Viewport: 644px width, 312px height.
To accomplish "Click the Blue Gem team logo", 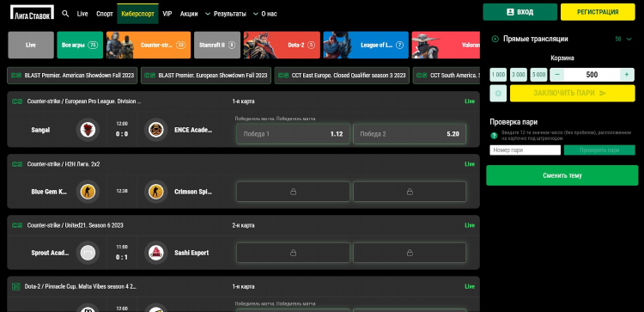I will coord(88,192).
